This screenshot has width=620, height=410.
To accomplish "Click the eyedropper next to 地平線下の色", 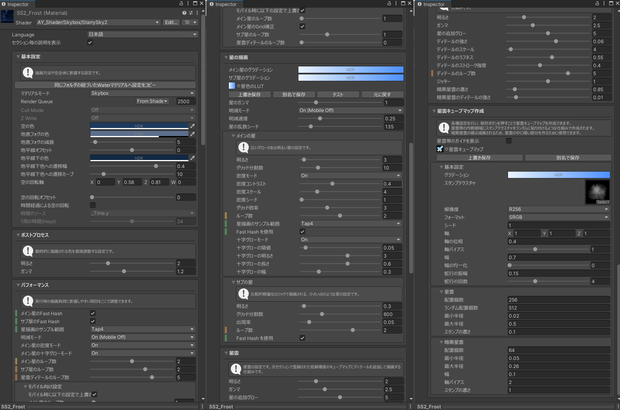I will pyautogui.click(x=193, y=158).
